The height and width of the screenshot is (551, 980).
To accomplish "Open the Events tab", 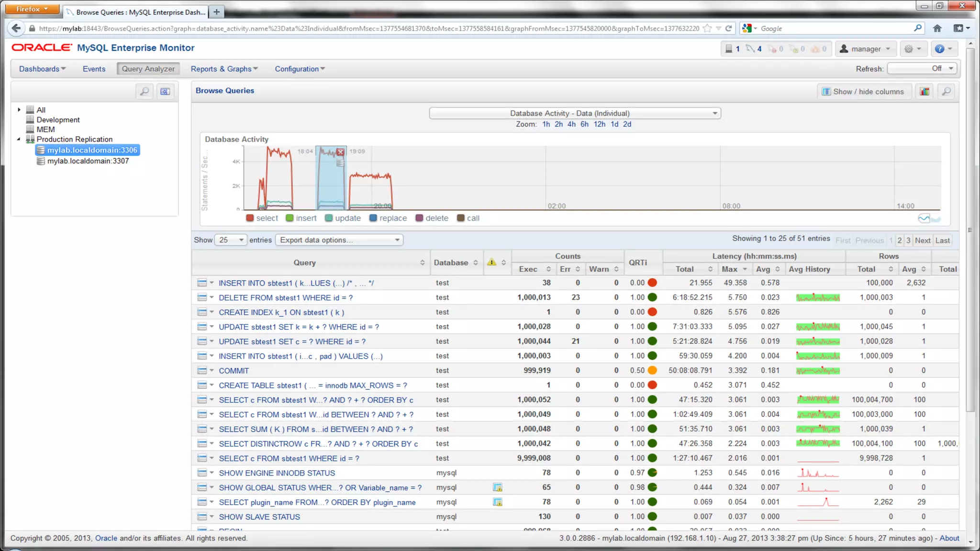I will coord(94,69).
